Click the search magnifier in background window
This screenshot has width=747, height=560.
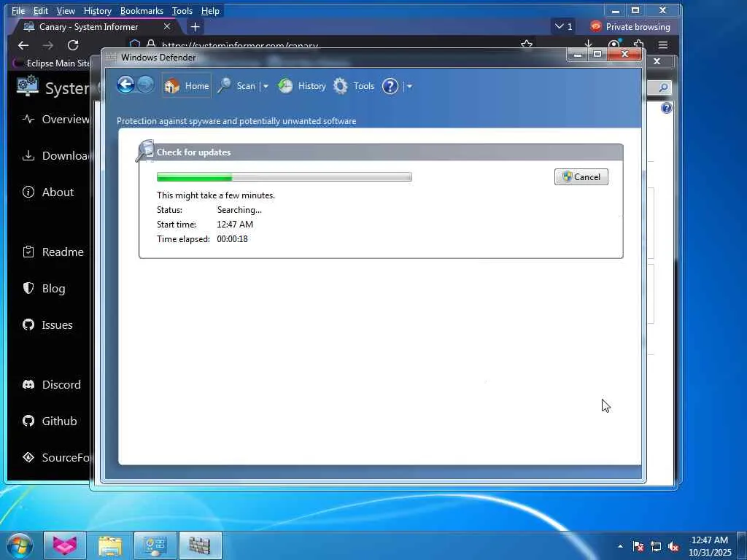point(662,87)
